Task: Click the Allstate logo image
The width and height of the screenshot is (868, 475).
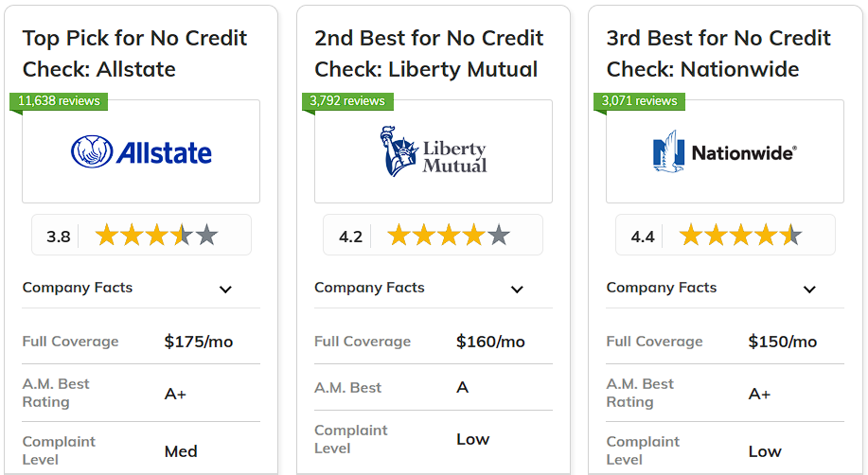Action: click(141, 151)
